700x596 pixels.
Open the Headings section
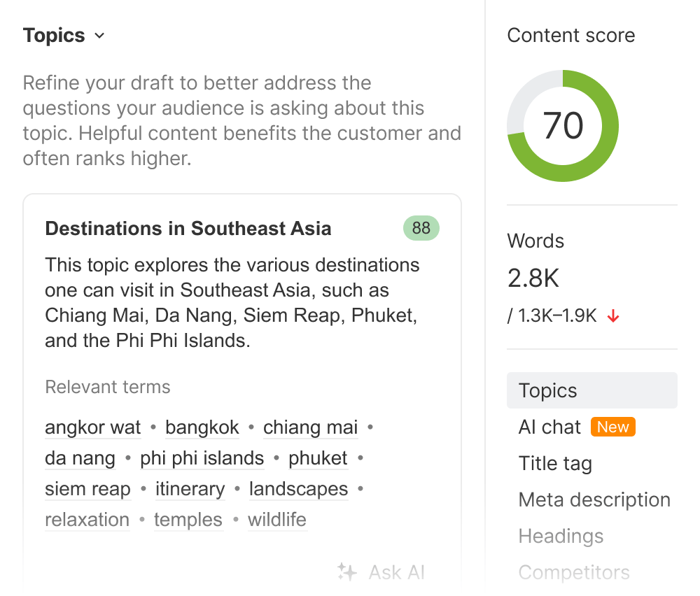[x=561, y=536]
